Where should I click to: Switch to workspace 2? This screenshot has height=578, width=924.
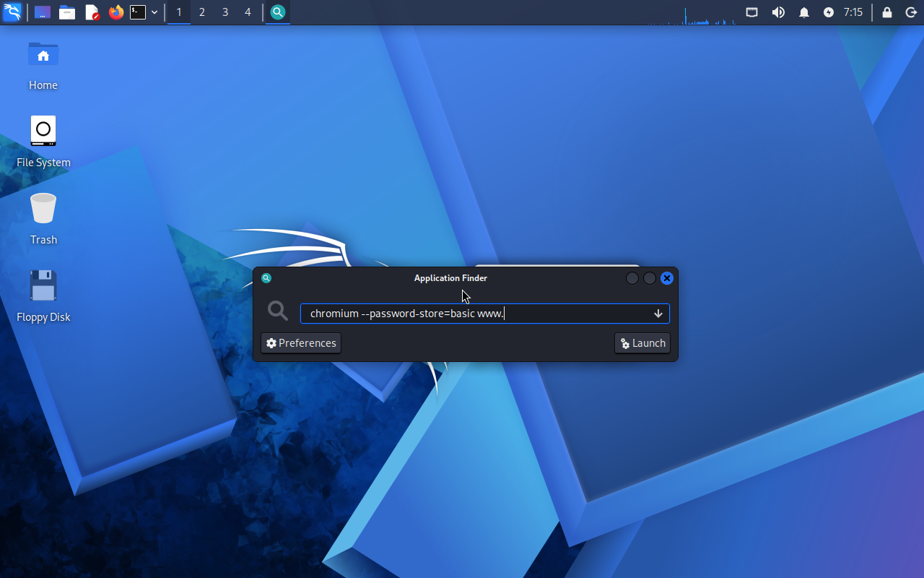[x=201, y=12]
